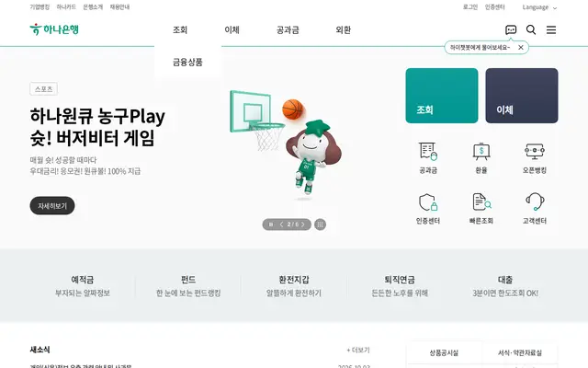This screenshot has height=368, width=588.
Task: Pause the banner slideshow
Action: [x=271, y=224]
